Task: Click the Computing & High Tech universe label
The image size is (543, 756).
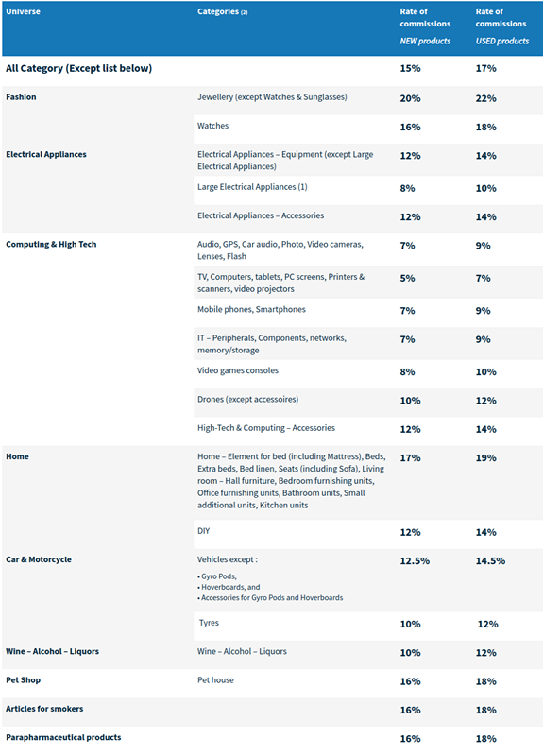Action: pos(51,245)
